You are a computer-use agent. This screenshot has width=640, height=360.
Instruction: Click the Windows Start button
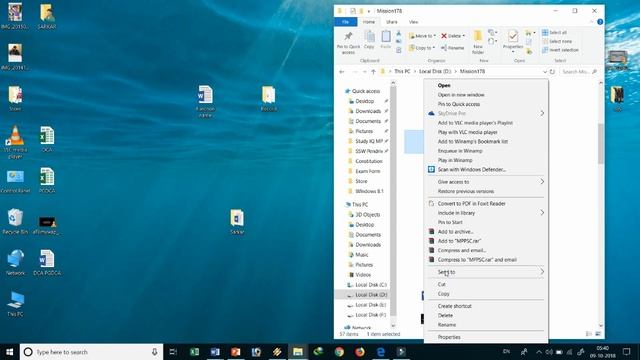[x=9, y=352]
